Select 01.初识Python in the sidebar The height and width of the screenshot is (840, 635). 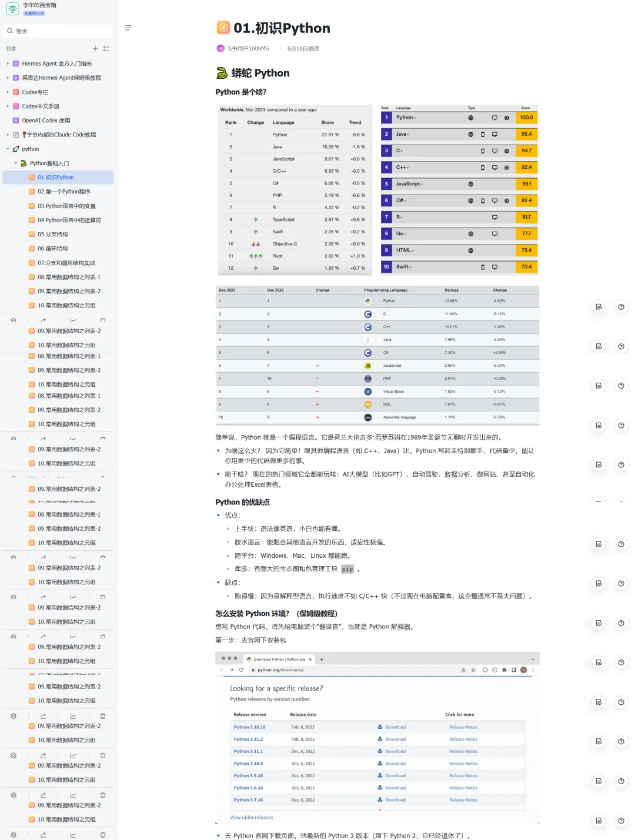pyautogui.click(x=58, y=178)
